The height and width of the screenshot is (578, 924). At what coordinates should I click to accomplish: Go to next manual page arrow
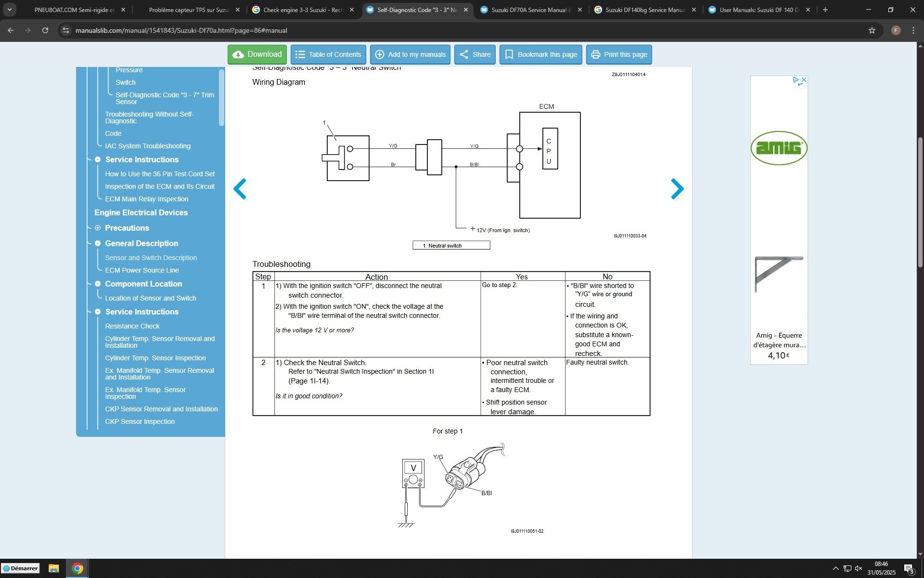pos(677,189)
